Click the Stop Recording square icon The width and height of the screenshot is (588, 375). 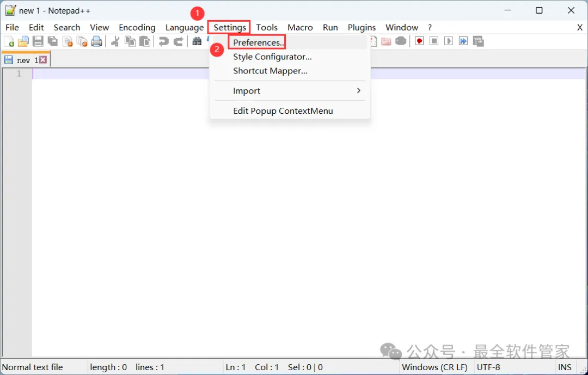point(434,41)
